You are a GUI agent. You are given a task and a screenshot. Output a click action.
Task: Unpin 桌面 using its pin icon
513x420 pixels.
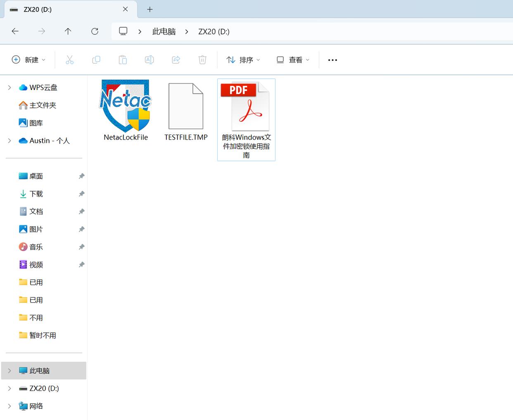(x=81, y=176)
